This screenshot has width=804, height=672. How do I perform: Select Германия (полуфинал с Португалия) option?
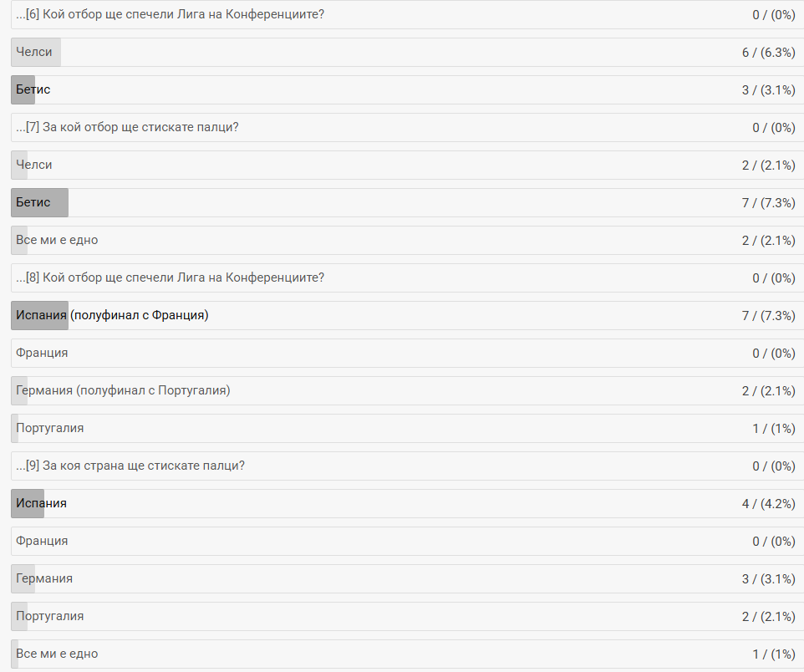coord(407,391)
